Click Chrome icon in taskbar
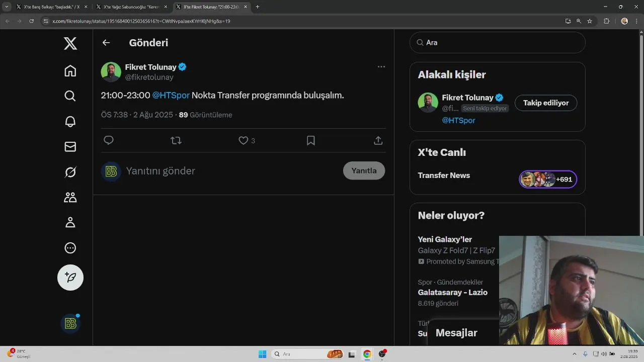Screen dimensions: 644x362 tap(367, 354)
